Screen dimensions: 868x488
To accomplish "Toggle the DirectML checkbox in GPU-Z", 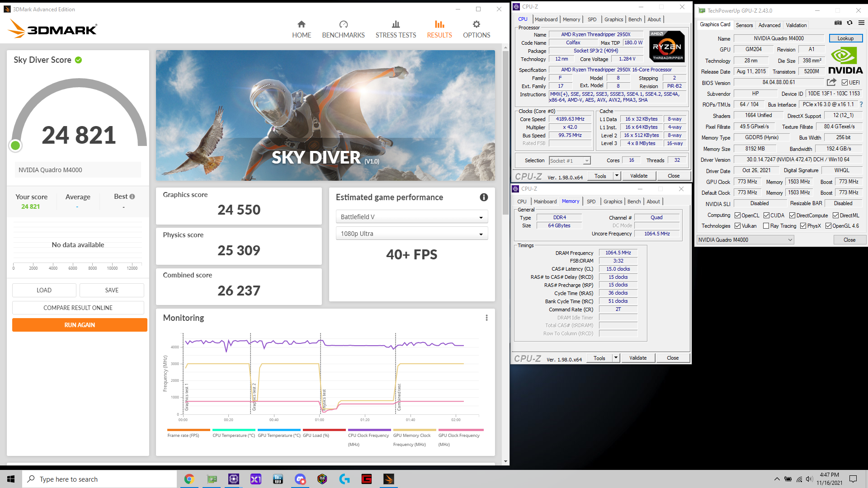I will 835,216.
